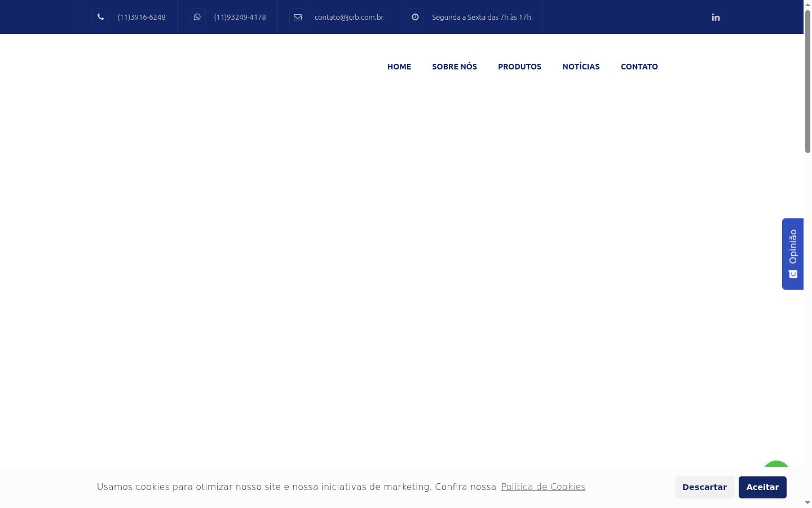The image size is (812, 508).
Task: Open the green WhatsApp floating button
Action: pos(776,464)
